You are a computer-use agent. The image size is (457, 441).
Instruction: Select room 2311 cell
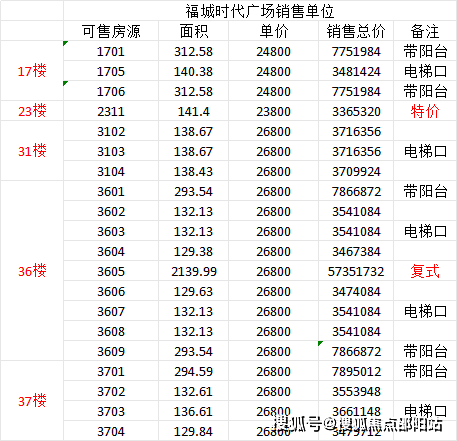[x=111, y=111]
